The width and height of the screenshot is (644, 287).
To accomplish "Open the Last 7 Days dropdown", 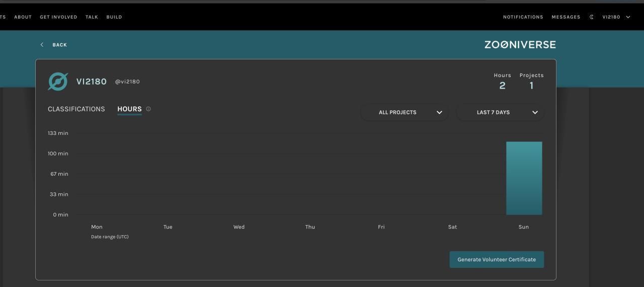I will coord(500,112).
